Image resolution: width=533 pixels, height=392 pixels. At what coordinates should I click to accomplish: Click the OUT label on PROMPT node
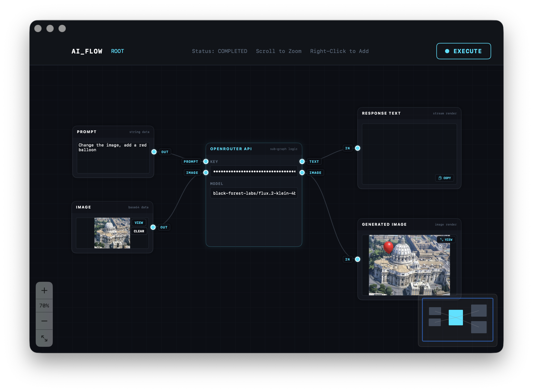[165, 152]
